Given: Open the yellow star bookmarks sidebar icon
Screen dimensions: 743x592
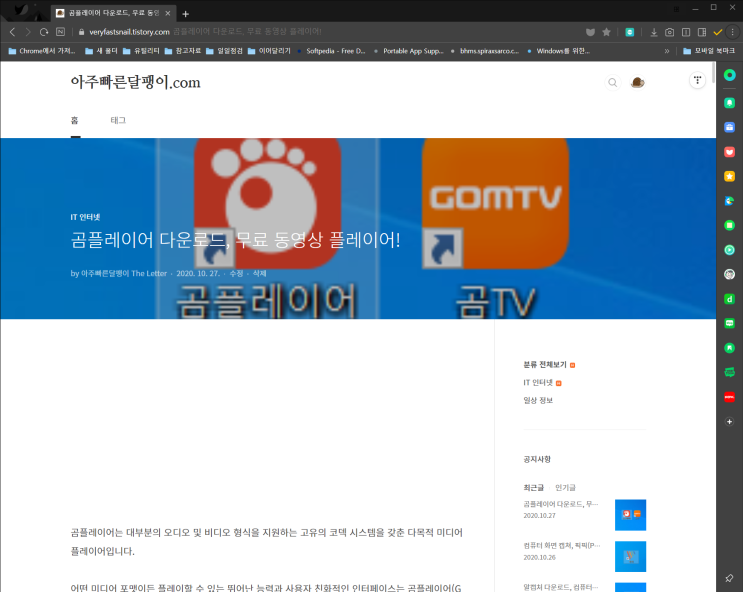Looking at the screenshot, I should coord(730,176).
